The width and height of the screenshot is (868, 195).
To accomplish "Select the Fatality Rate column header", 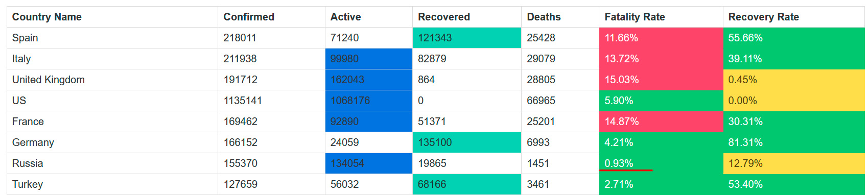I will (661, 17).
